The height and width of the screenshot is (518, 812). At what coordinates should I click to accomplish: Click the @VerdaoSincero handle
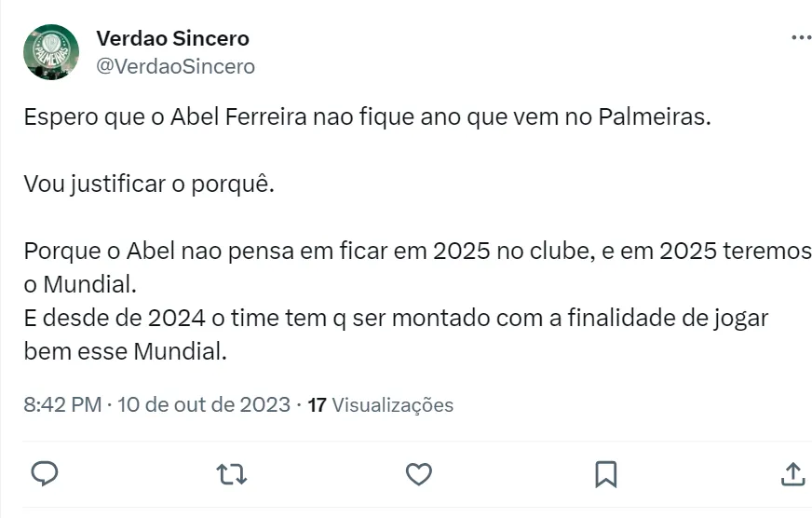[175, 66]
